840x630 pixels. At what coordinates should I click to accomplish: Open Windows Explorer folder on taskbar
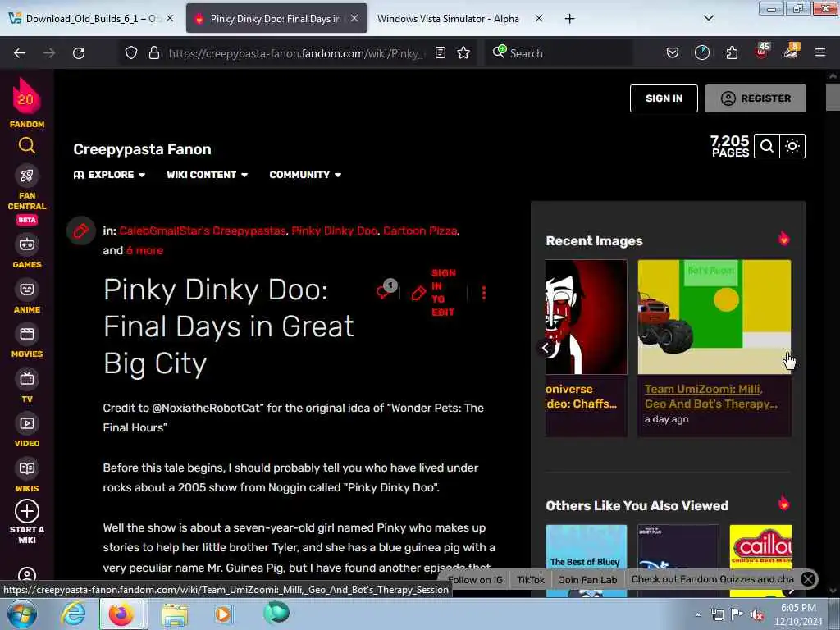point(175,614)
